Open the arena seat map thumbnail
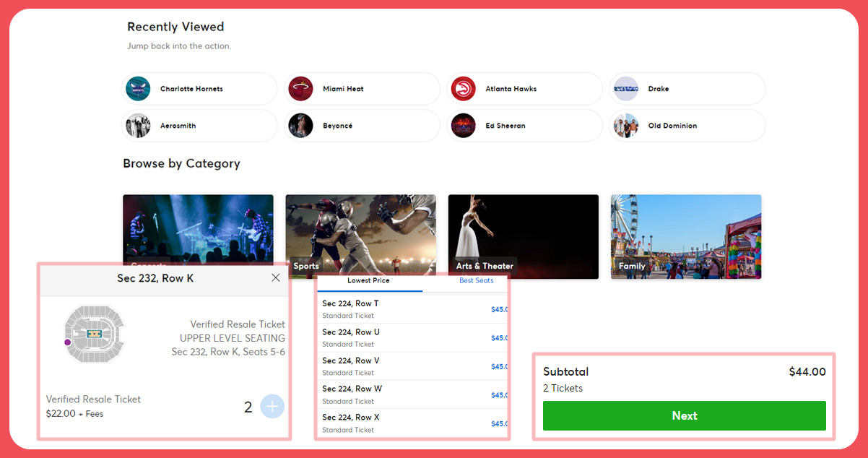This screenshot has width=868, height=458. 94,334
